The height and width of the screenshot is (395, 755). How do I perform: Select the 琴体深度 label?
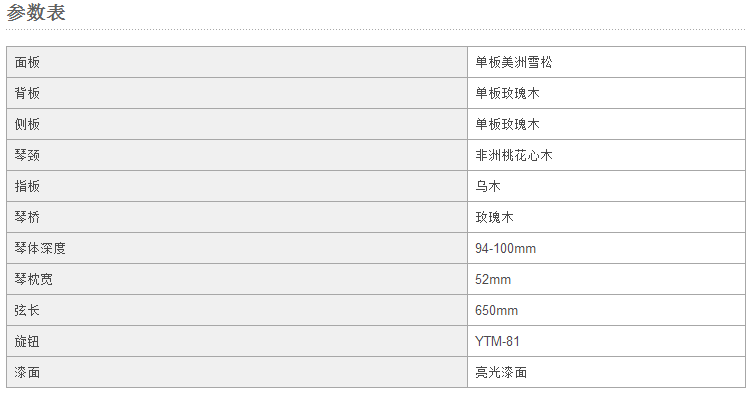click(39, 248)
